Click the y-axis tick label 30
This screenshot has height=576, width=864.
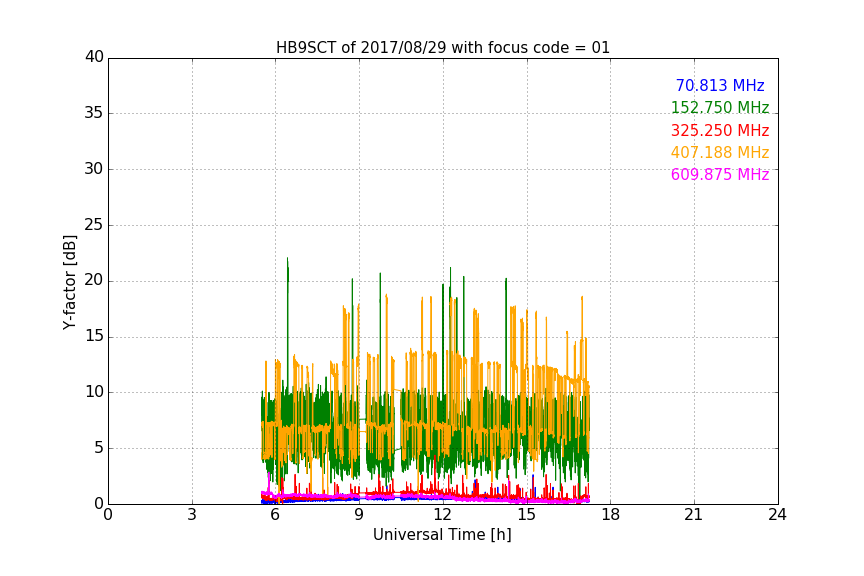click(x=94, y=169)
